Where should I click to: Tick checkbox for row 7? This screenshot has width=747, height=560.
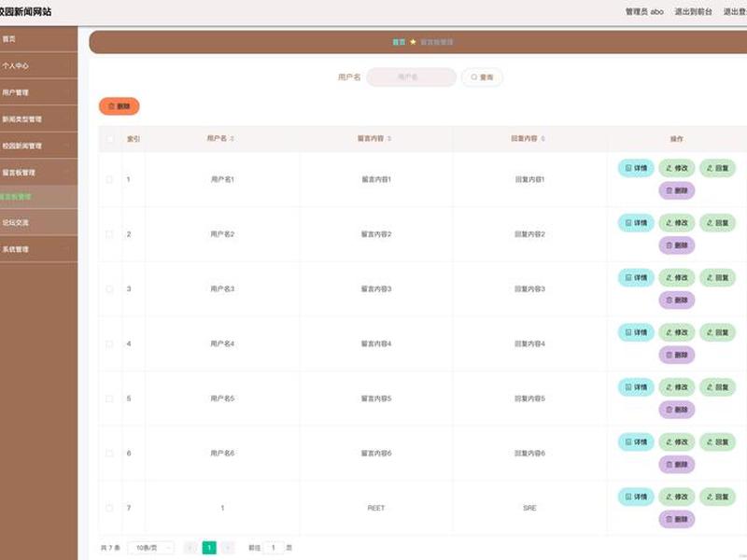pos(109,508)
